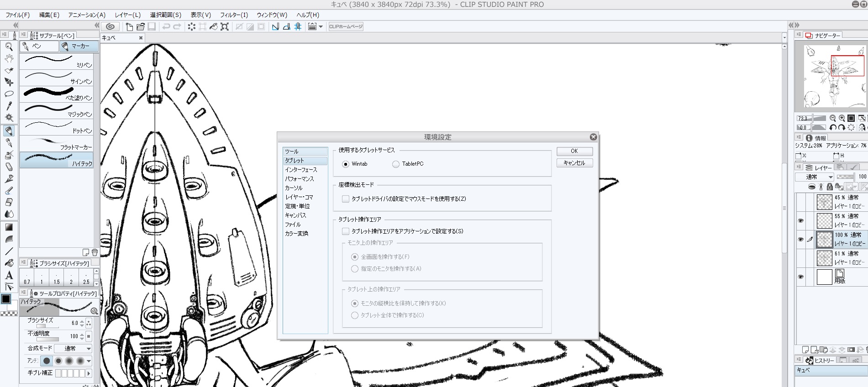The height and width of the screenshot is (387, 868).
Task: Click キャンセル in 環境設定 dialog
Action: (x=574, y=163)
